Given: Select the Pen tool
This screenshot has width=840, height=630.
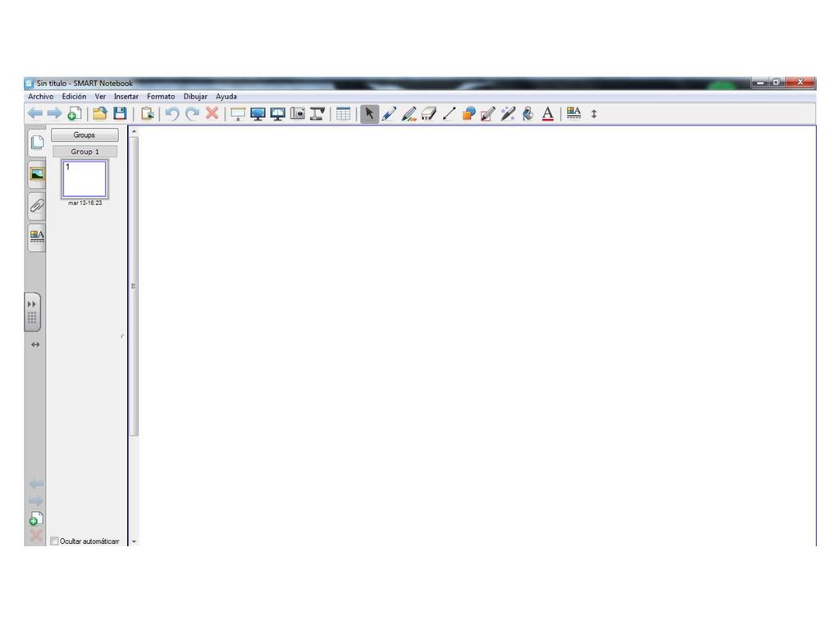Looking at the screenshot, I should (390, 113).
